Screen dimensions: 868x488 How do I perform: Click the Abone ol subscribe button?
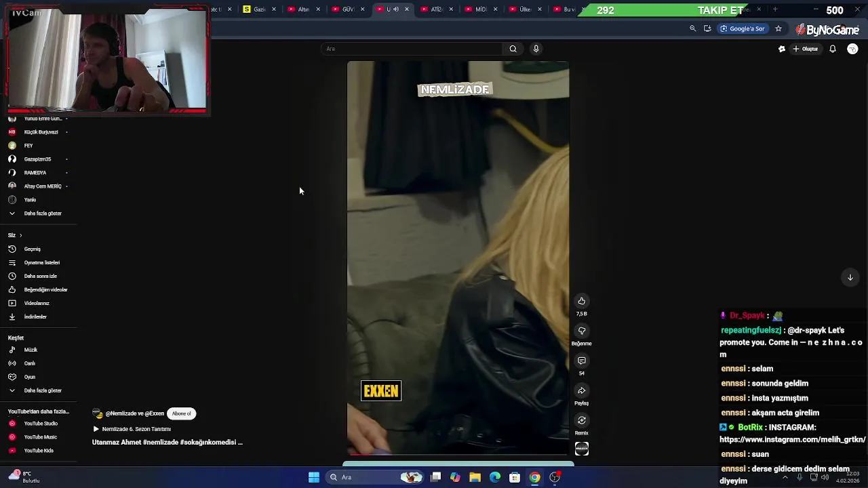(181, 413)
